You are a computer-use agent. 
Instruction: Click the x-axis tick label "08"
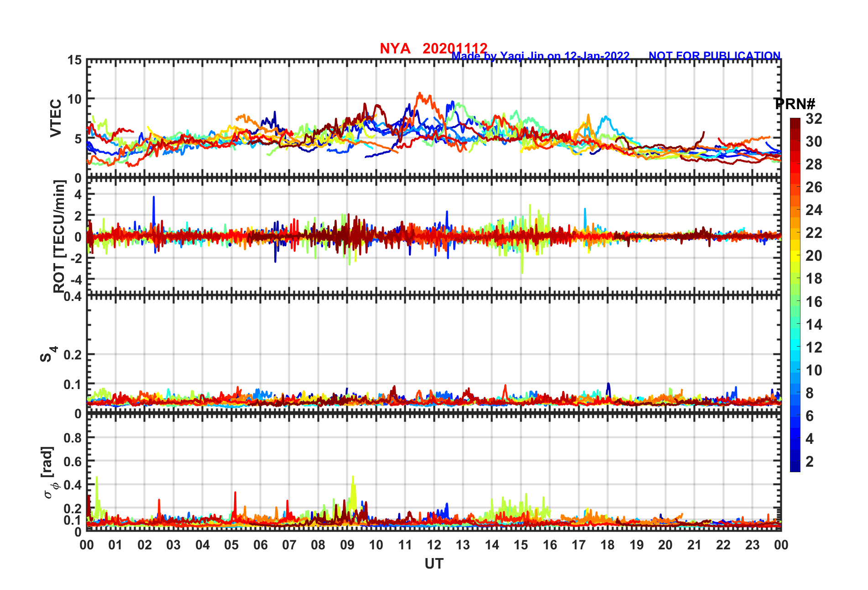pos(318,545)
